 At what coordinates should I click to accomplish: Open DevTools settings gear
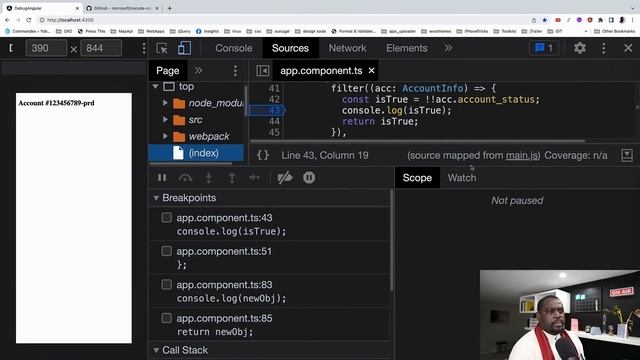tap(580, 48)
